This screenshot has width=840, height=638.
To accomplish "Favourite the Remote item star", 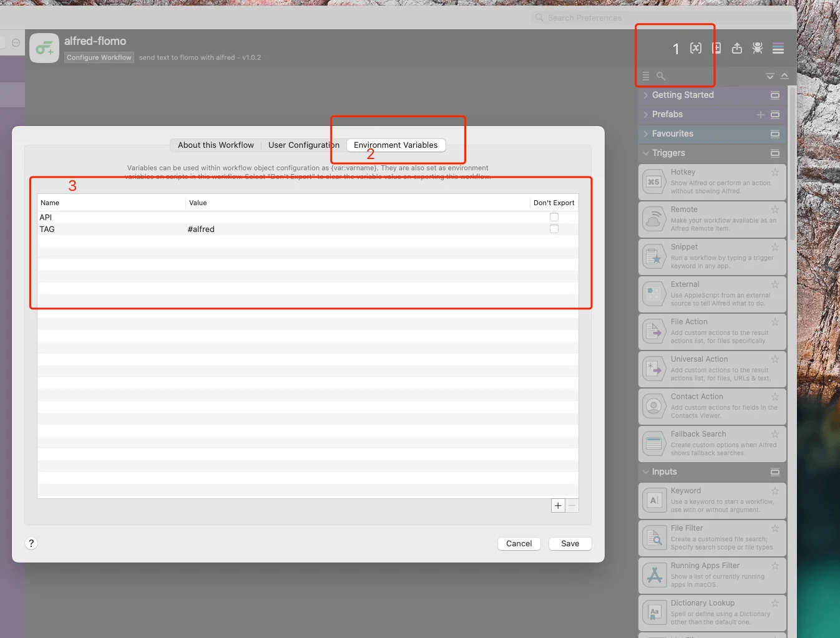I will 775,210.
